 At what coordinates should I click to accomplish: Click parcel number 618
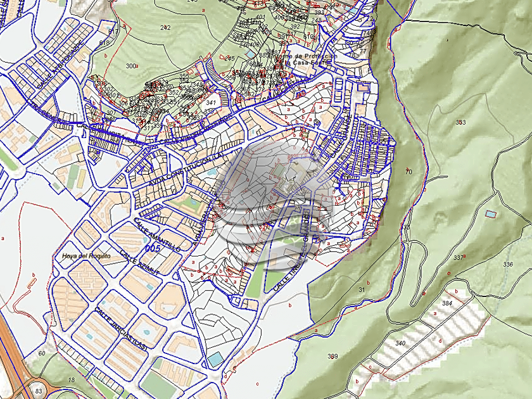105,43
